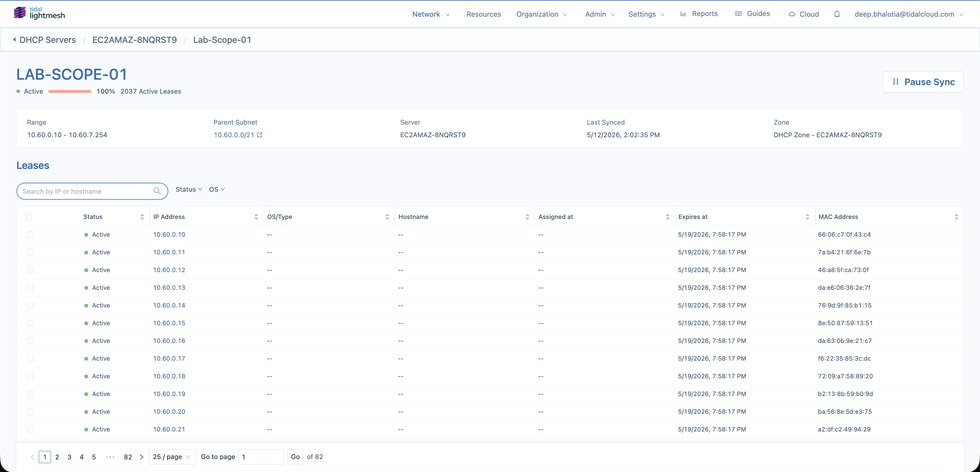Click the Go button in pagination
The height and width of the screenshot is (472, 980).
295,457
